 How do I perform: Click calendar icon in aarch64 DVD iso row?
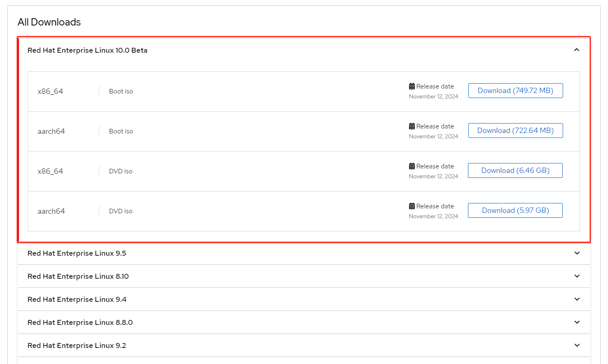tap(412, 206)
